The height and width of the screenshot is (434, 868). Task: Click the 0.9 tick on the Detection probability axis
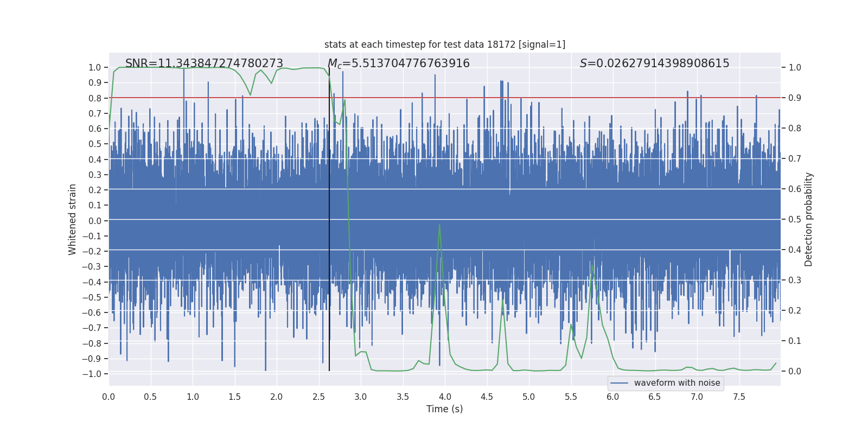click(x=795, y=98)
